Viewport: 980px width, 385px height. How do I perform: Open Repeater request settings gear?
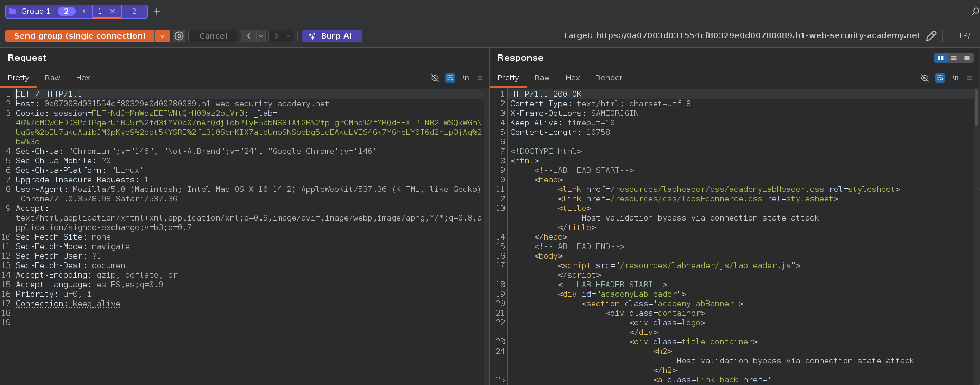pyautogui.click(x=179, y=36)
